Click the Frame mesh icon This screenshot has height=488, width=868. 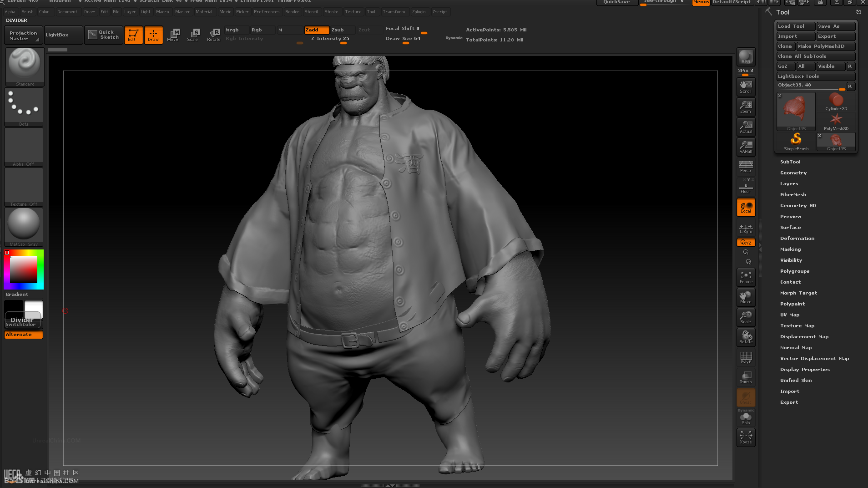746,277
